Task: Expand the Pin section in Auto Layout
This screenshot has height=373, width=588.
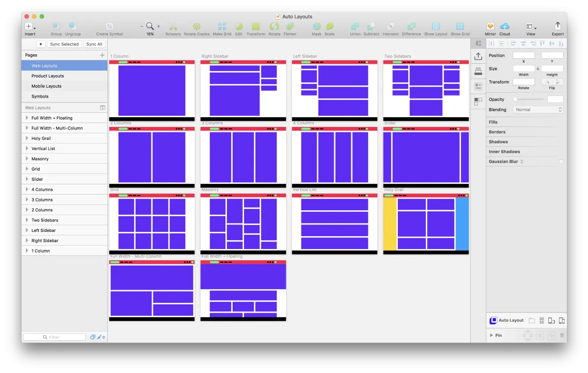Action: click(x=491, y=335)
